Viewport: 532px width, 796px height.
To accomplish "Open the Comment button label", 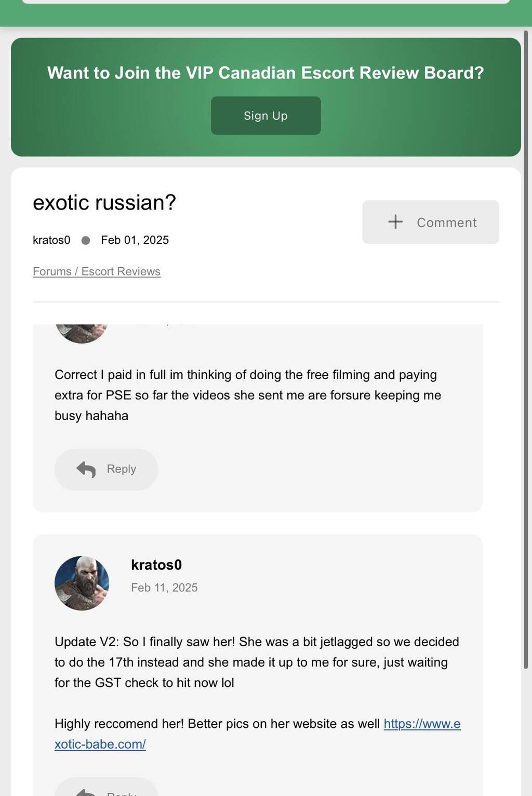I will tap(446, 223).
